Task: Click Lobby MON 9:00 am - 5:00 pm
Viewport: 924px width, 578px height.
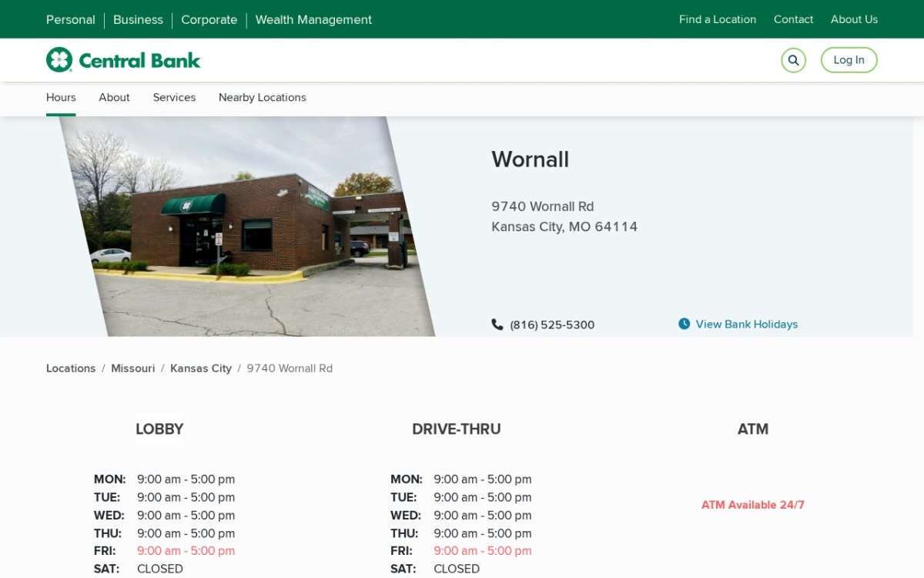Action: [186, 479]
